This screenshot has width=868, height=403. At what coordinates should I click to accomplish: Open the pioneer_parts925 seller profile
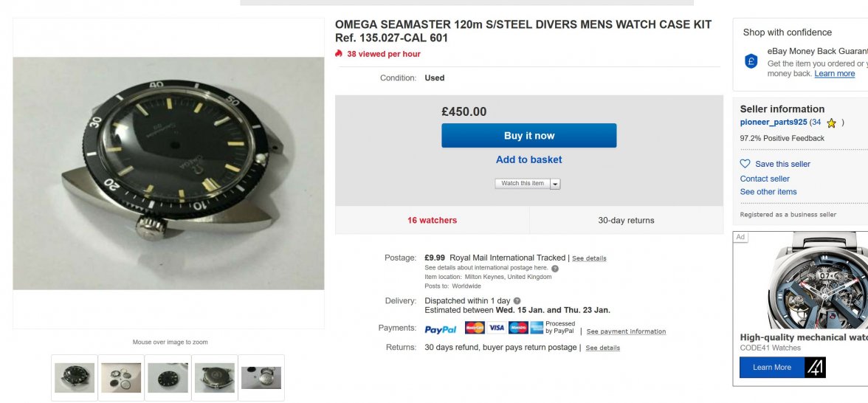click(774, 123)
